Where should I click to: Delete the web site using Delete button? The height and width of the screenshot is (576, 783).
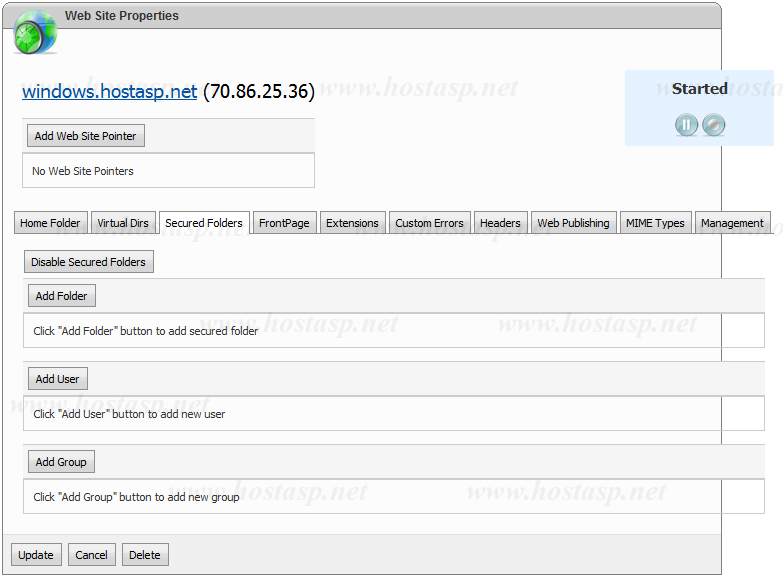click(144, 555)
